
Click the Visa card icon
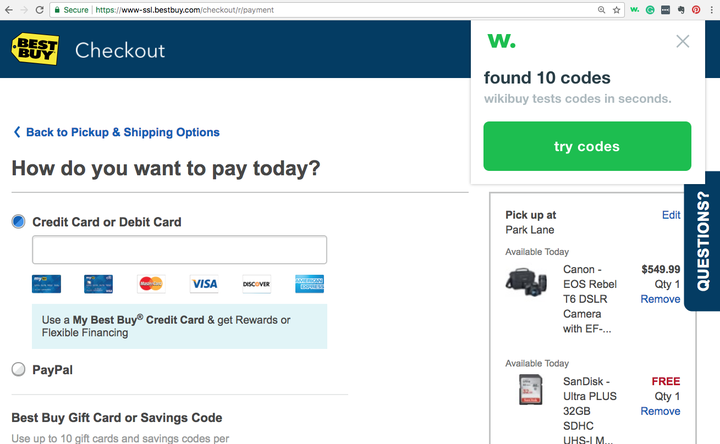(204, 284)
